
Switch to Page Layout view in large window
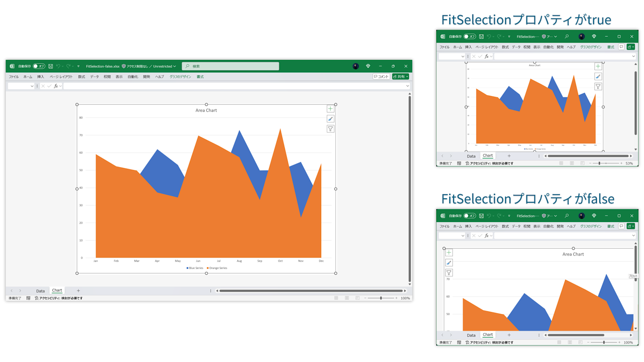tap(347, 298)
